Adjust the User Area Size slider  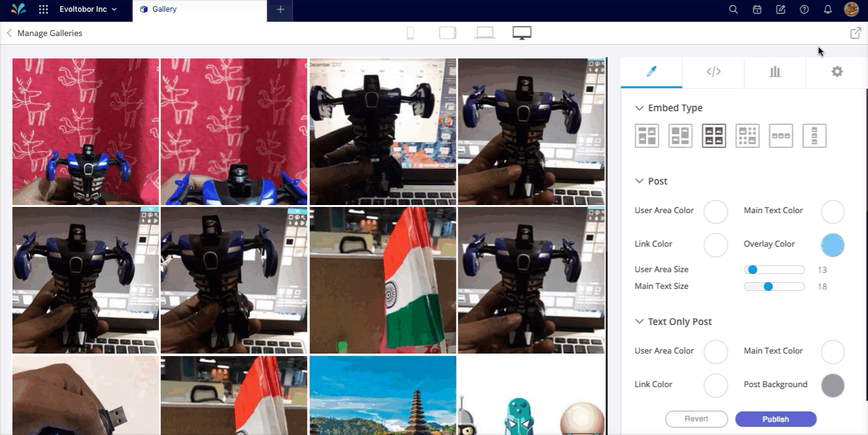(x=774, y=270)
